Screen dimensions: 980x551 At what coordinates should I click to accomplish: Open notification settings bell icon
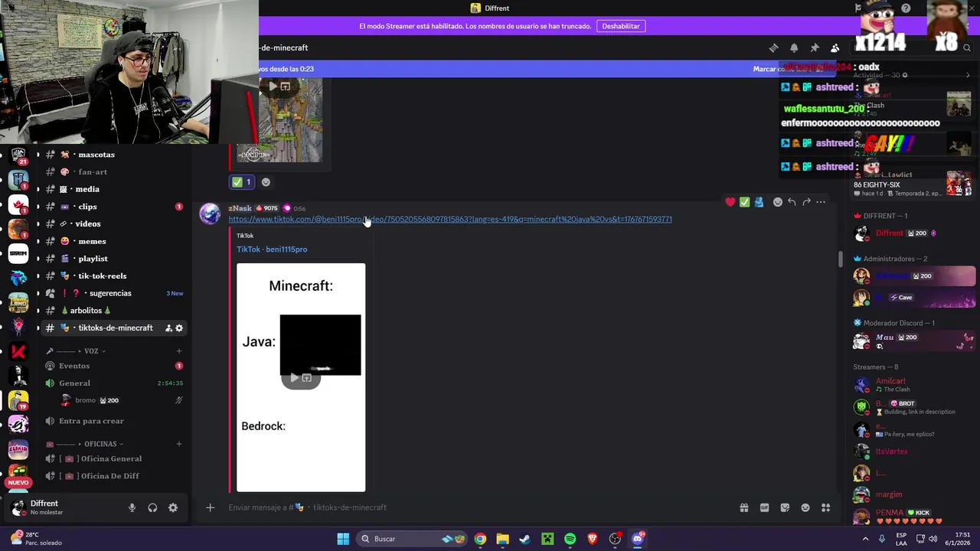coord(794,48)
